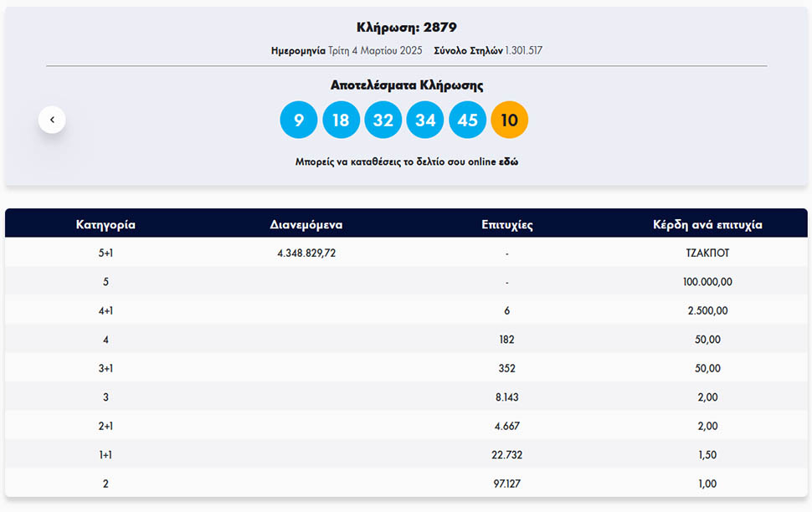
Task: Go to the previous draw with the back arrow
Action: (x=52, y=120)
